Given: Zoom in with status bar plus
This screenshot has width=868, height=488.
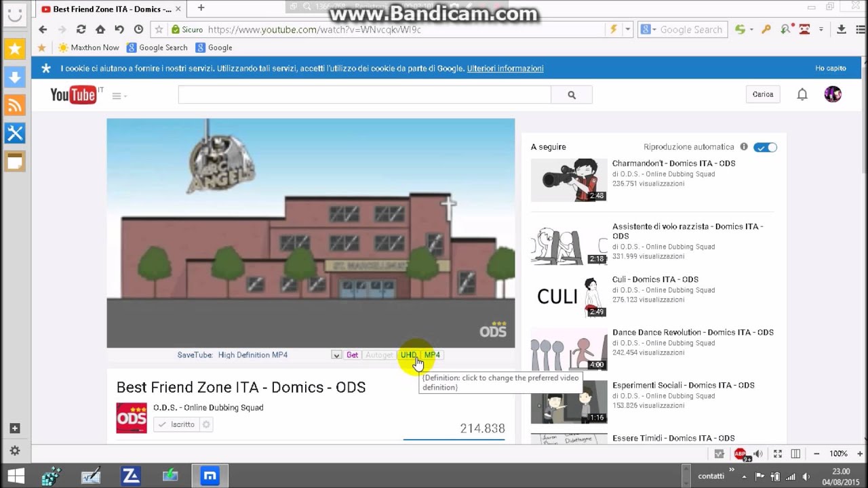Looking at the screenshot, I should click(x=860, y=453).
